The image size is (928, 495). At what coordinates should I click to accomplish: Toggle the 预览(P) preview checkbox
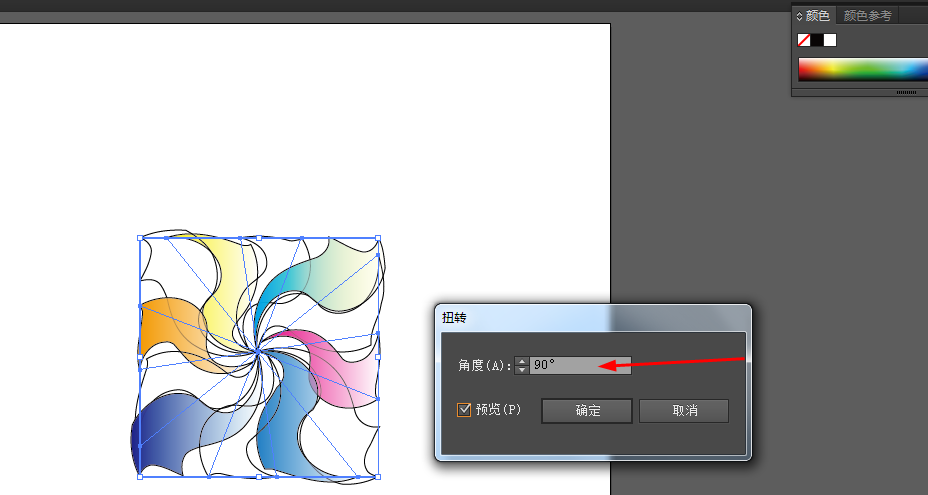[464, 409]
